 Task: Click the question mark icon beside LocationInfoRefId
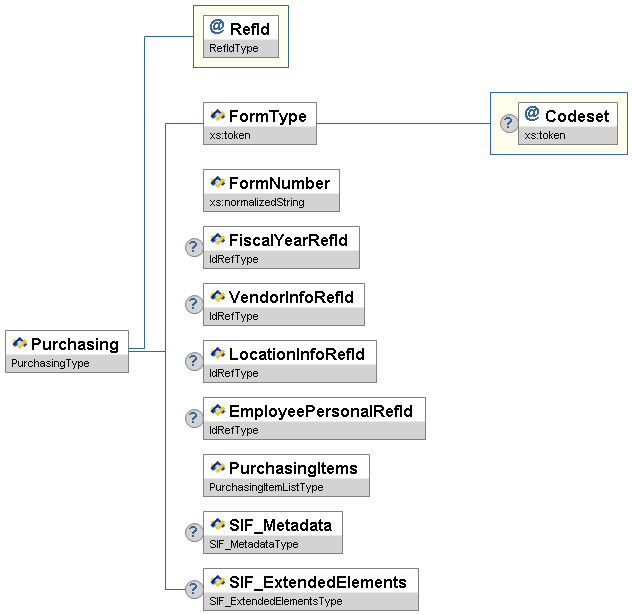pos(194,361)
